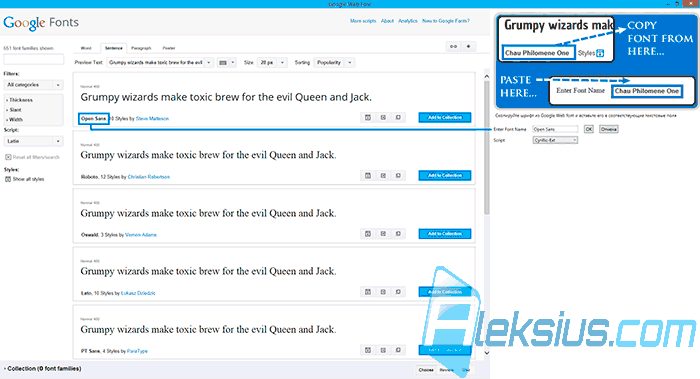
Task: Add Roboto to Collection
Action: tap(445, 175)
